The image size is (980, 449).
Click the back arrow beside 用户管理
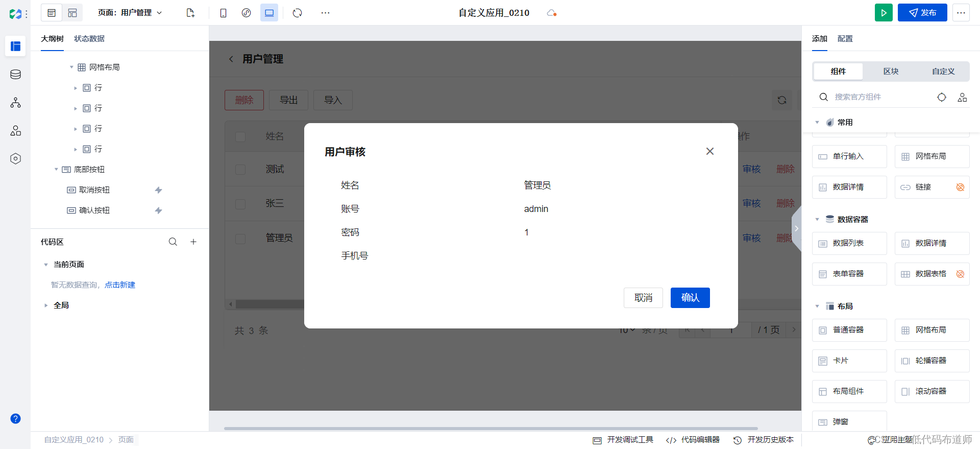[x=231, y=59]
